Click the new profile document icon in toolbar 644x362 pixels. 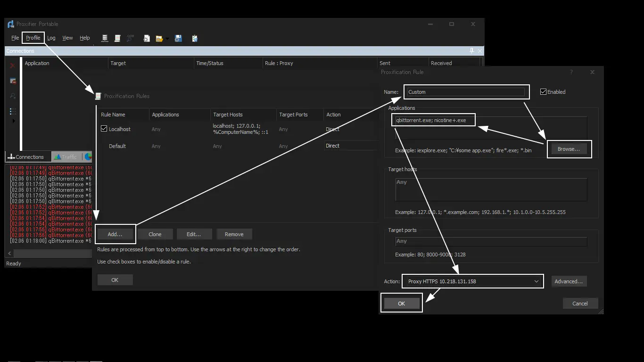coord(147,38)
